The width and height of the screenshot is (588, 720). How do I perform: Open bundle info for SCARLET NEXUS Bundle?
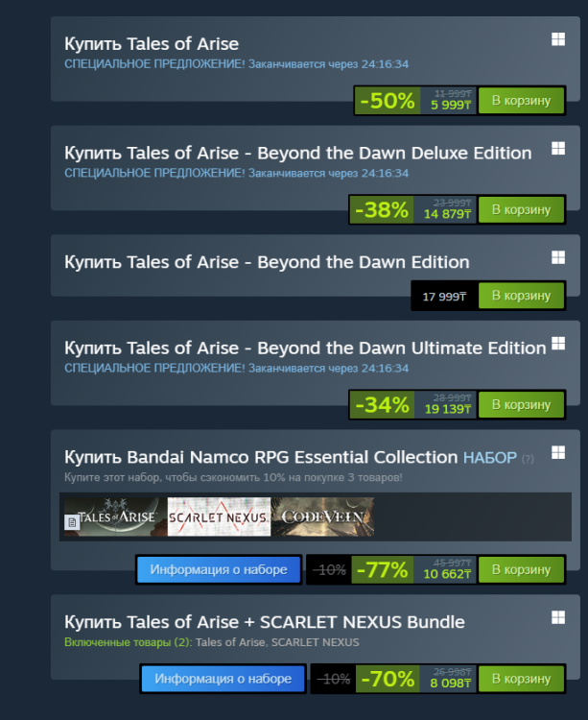coord(223,679)
